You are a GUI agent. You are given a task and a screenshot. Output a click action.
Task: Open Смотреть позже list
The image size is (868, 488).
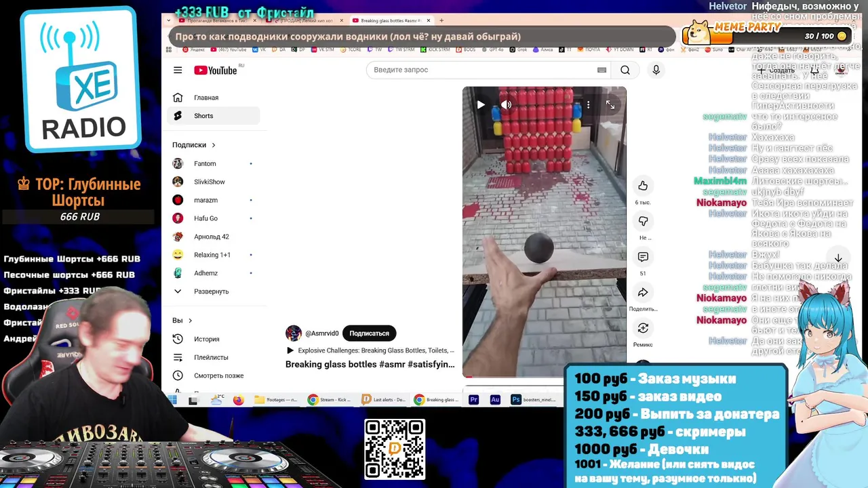(x=213, y=375)
